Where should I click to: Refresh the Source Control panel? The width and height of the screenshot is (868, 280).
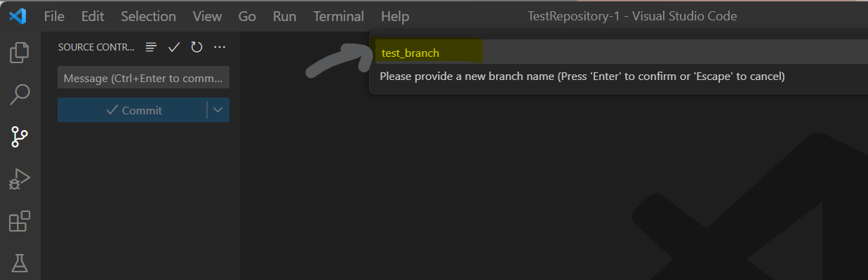pyautogui.click(x=197, y=47)
